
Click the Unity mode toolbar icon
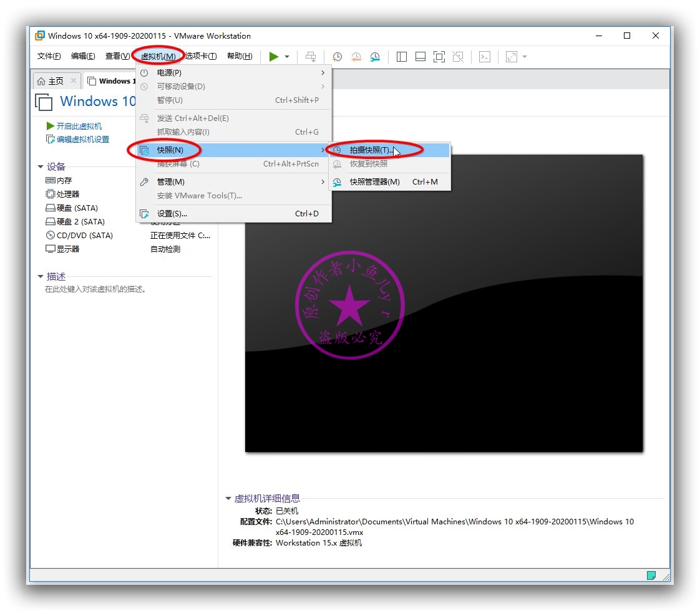[458, 57]
